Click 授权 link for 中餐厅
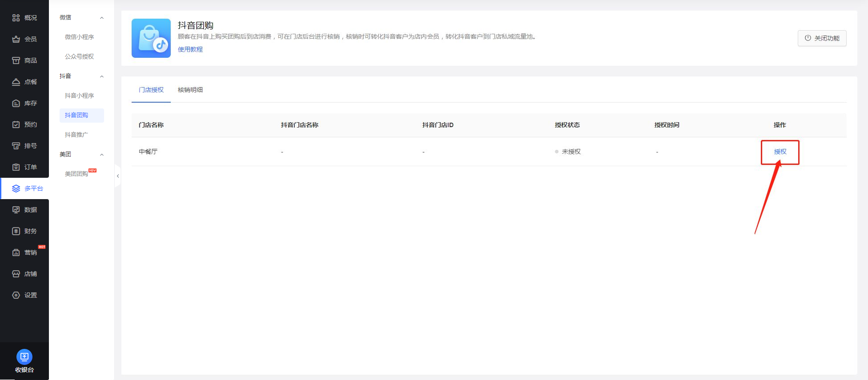 [x=780, y=152]
